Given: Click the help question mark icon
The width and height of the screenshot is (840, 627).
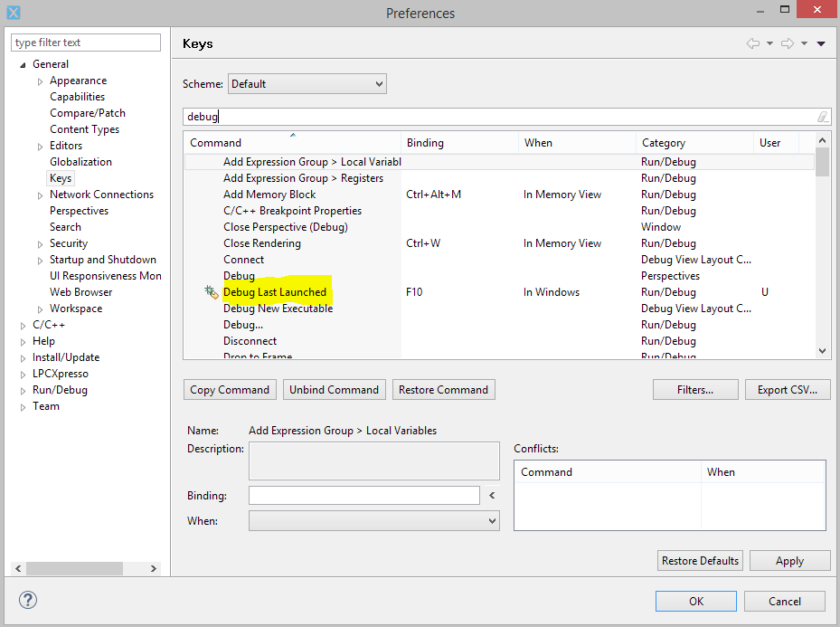Looking at the screenshot, I should coord(28,600).
